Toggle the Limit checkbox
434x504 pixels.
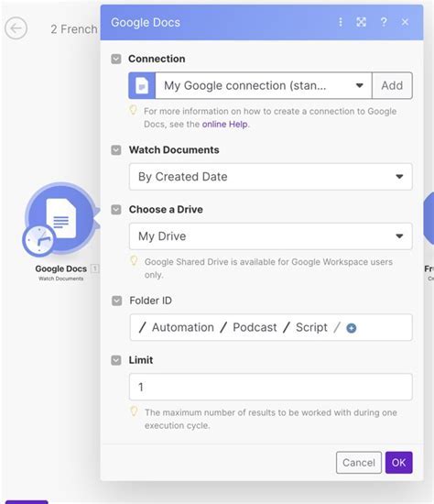click(x=116, y=360)
